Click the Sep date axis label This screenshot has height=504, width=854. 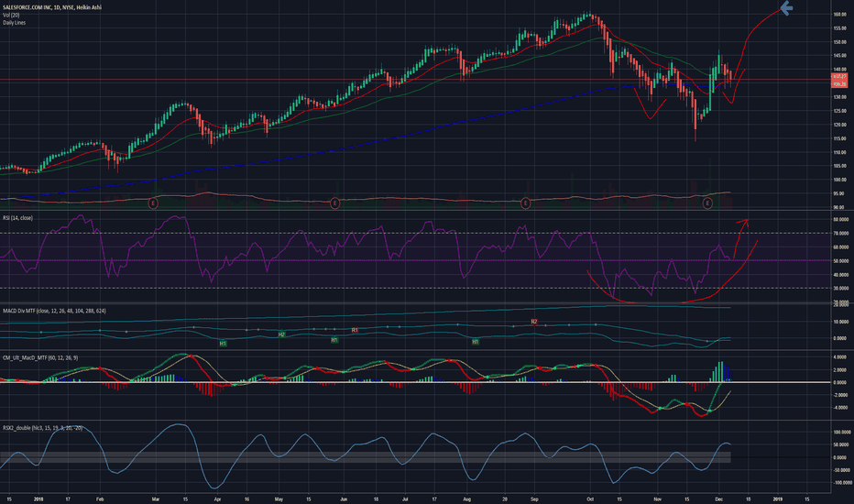point(534,499)
